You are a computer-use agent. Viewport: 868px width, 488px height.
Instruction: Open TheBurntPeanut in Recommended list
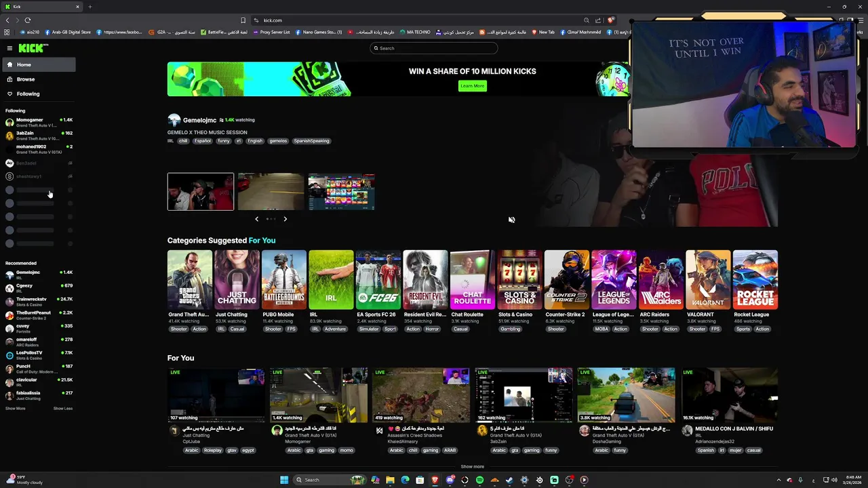click(x=39, y=315)
